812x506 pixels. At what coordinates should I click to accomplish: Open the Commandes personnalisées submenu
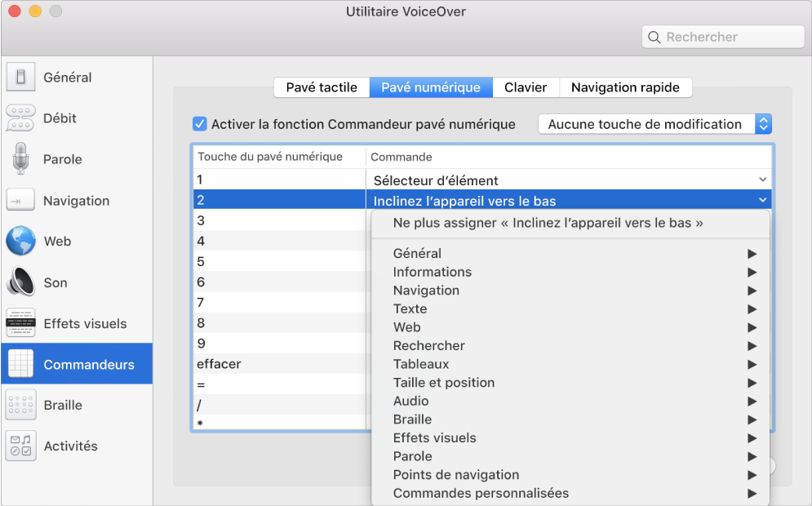click(x=571, y=493)
